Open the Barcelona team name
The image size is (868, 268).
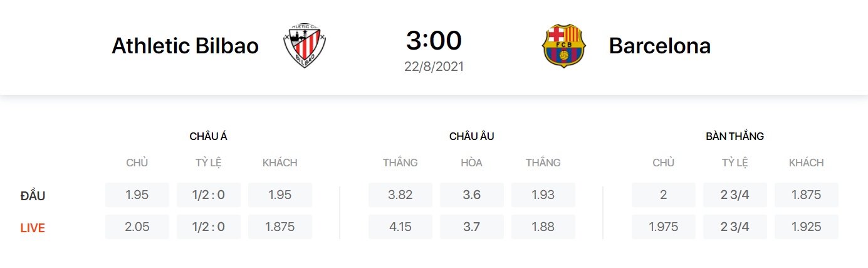659,46
